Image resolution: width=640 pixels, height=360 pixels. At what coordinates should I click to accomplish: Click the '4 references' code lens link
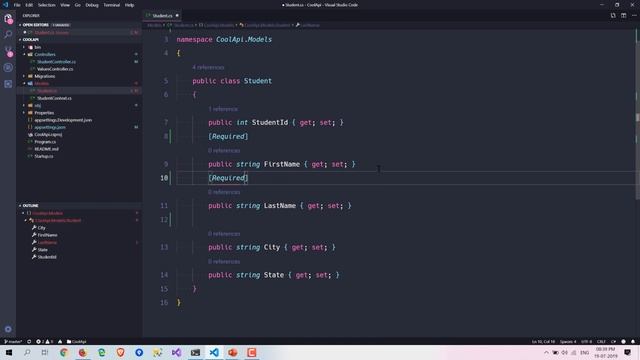pos(208,67)
